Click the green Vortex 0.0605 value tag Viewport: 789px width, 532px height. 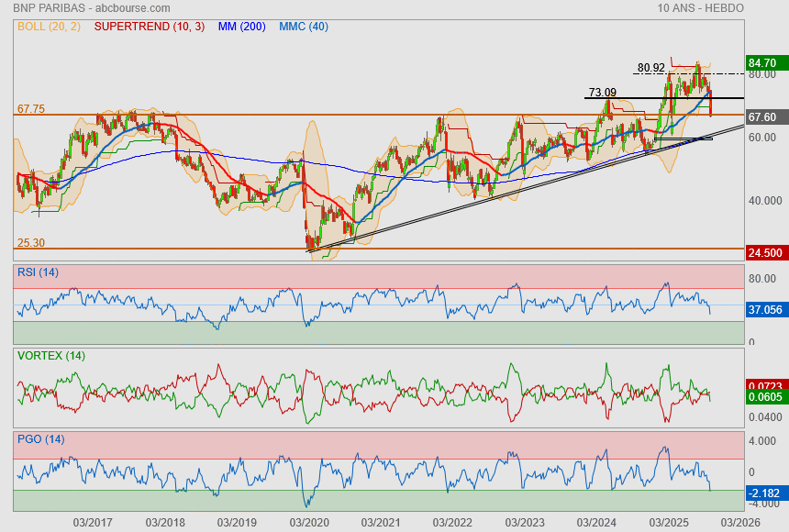pyautogui.click(x=763, y=395)
